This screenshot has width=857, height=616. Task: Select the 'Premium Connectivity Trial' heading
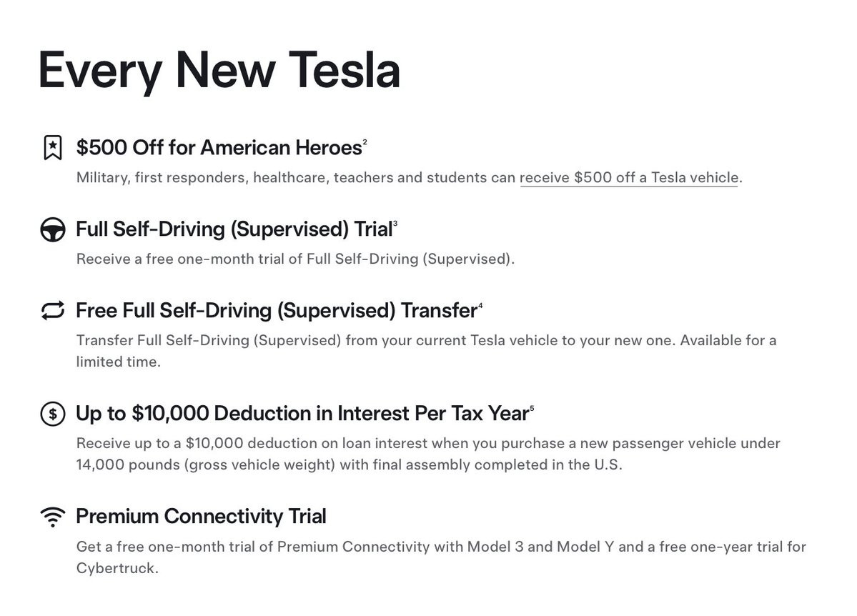[x=201, y=516]
